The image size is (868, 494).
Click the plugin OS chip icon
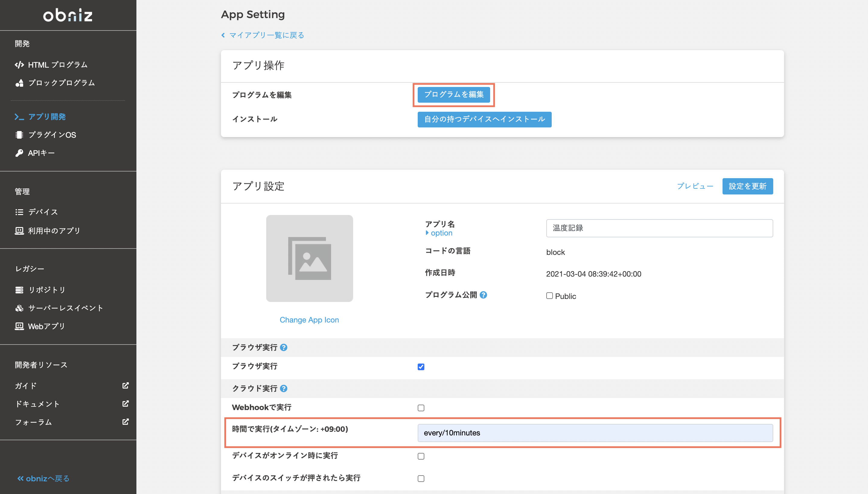pos(19,135)
